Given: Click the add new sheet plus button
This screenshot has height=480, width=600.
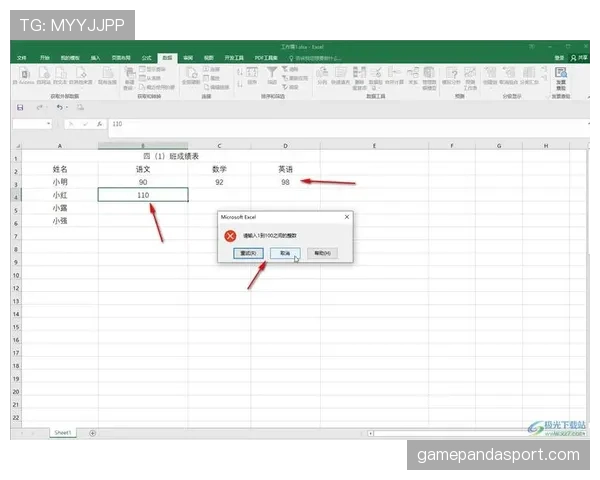Looking at the screenshot, I should point(92,433).
